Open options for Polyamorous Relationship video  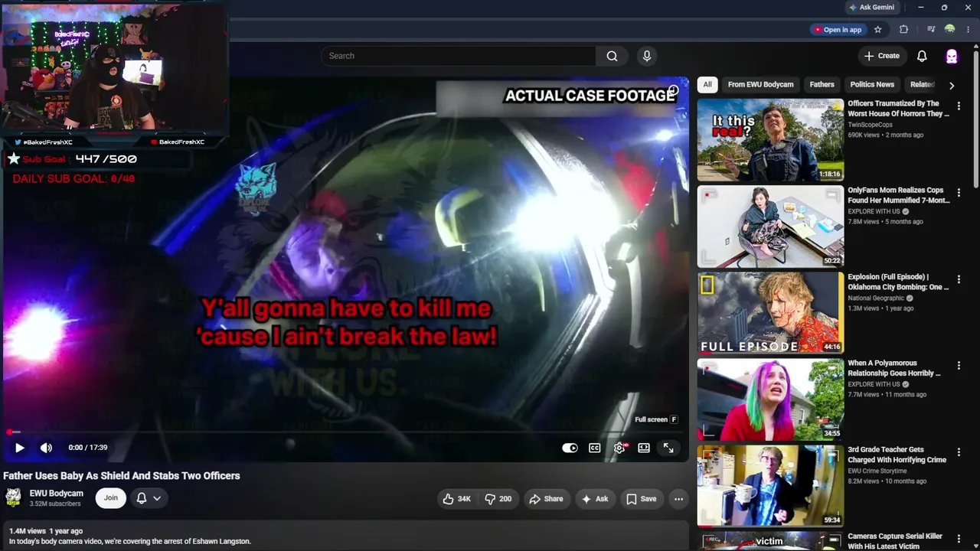(959, 367)
